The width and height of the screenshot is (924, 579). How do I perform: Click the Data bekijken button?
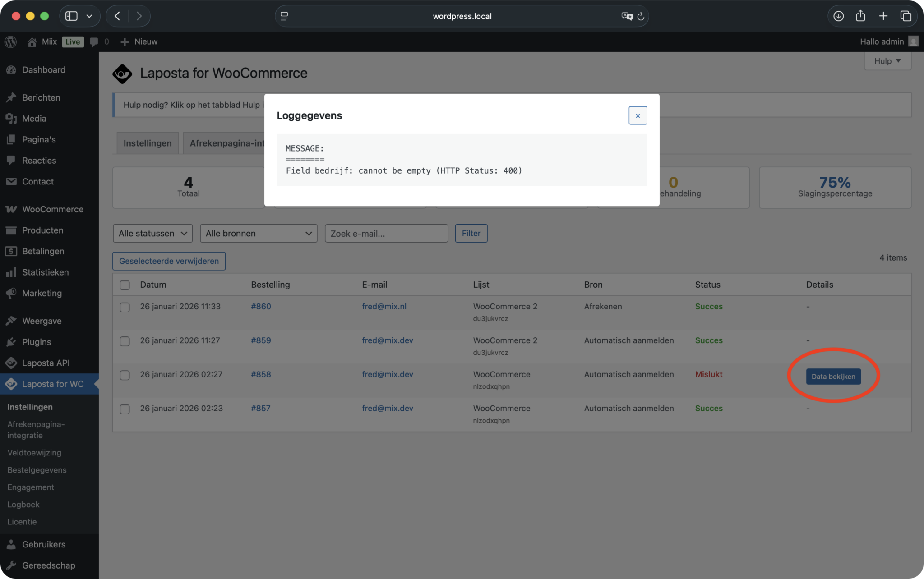click(x=833, y=377)
